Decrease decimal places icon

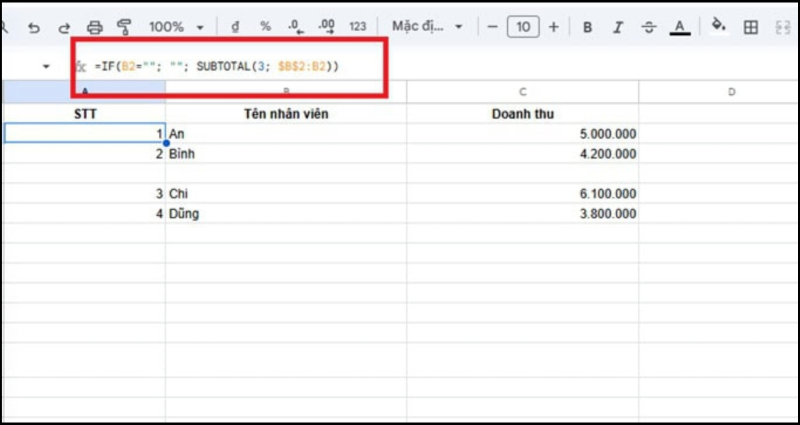click(296, 27)
